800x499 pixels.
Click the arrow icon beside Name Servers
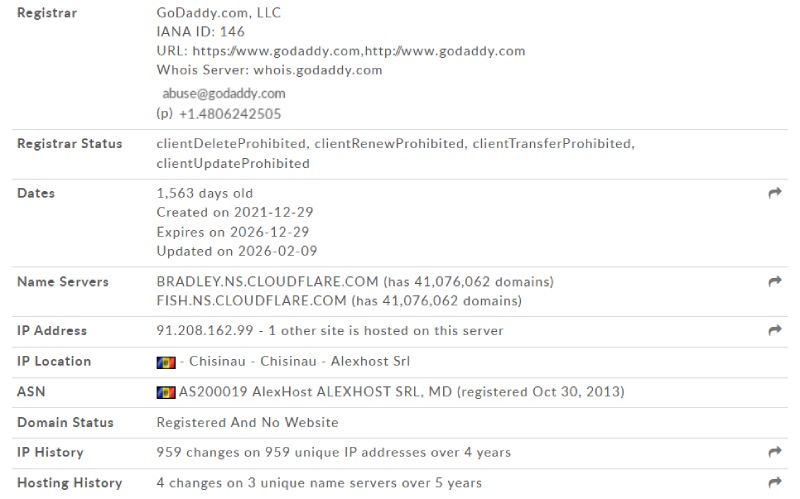pos(774,282)
